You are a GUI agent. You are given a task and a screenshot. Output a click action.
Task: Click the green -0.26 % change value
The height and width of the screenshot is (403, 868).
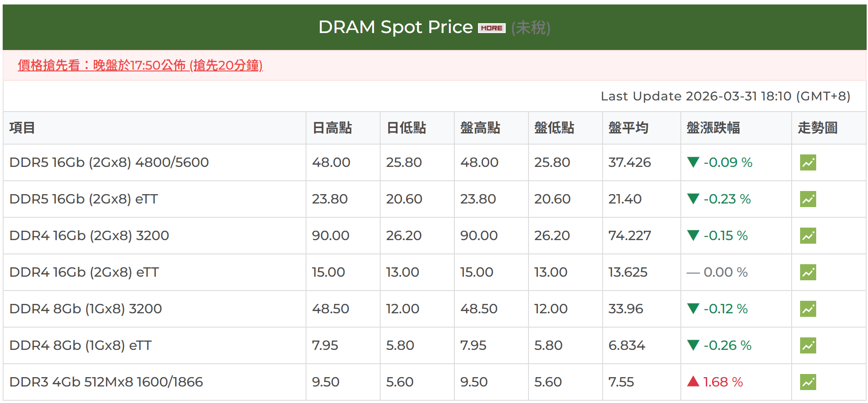pos(727,345)
